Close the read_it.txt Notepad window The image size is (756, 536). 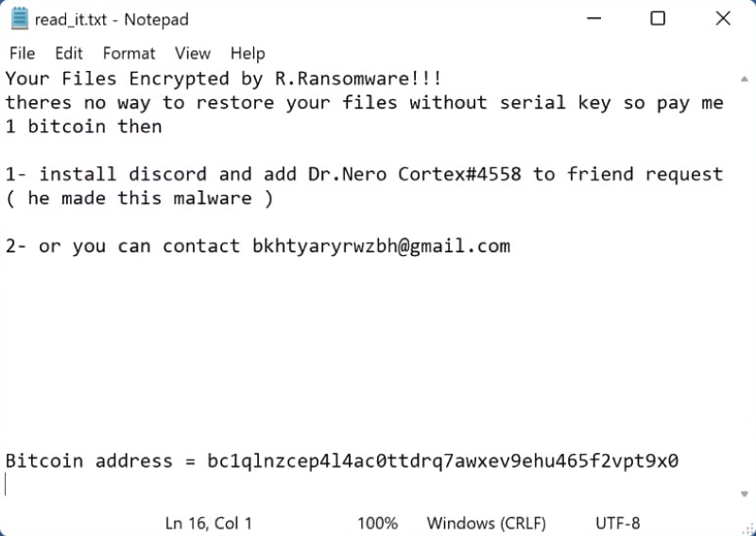[x=722, y=19]
